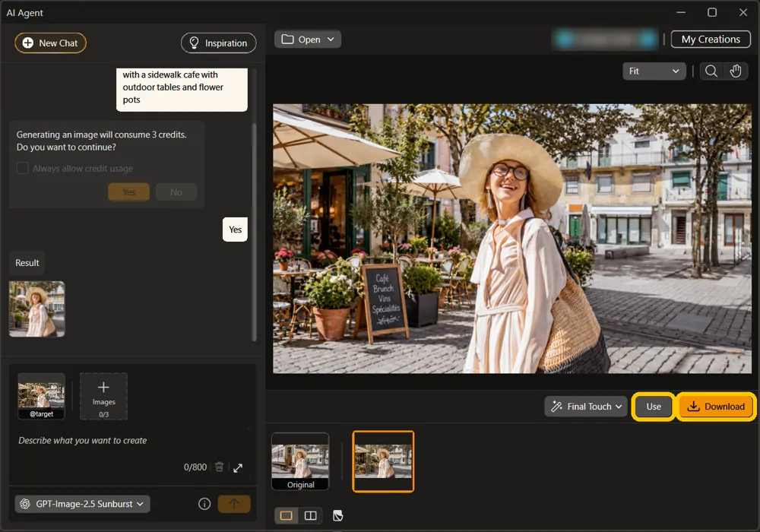
Task: Click the generated cafe image preview
Action: point(512,239)
